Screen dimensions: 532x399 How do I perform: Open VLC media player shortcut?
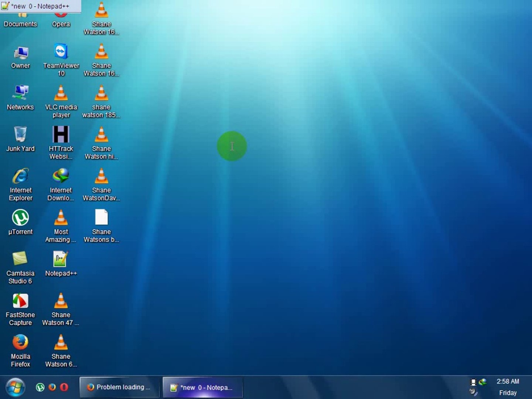point(61,101)
